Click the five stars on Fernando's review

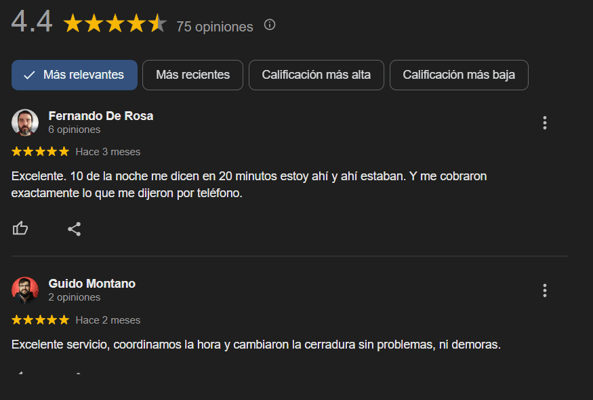click(40, 152)
